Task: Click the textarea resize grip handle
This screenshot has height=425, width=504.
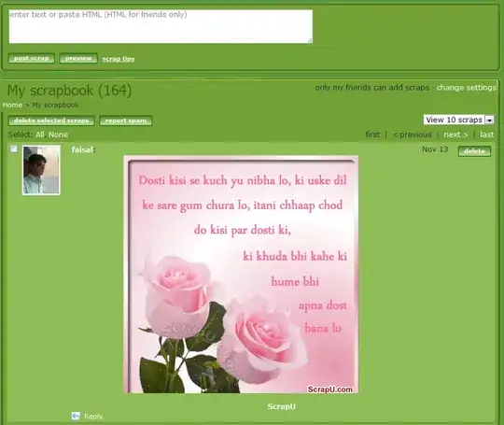Action: pos(310,40)
